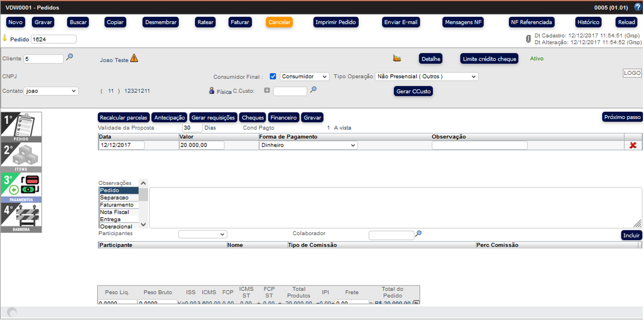Click the paperclip attachment icon

coord(528,39)
